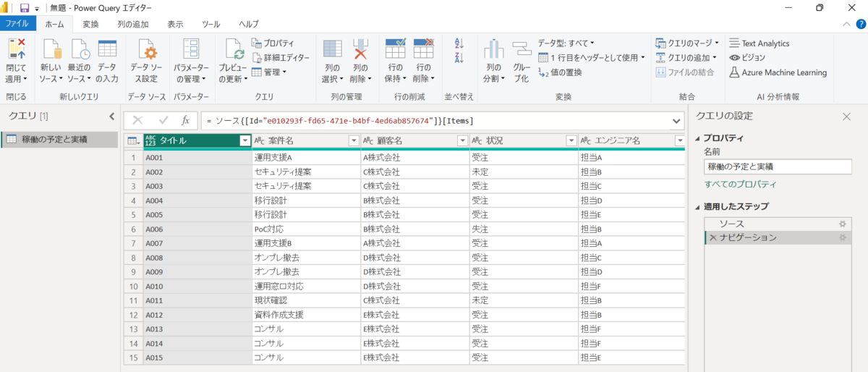Open the ヘルプ tab

point(249,24)
